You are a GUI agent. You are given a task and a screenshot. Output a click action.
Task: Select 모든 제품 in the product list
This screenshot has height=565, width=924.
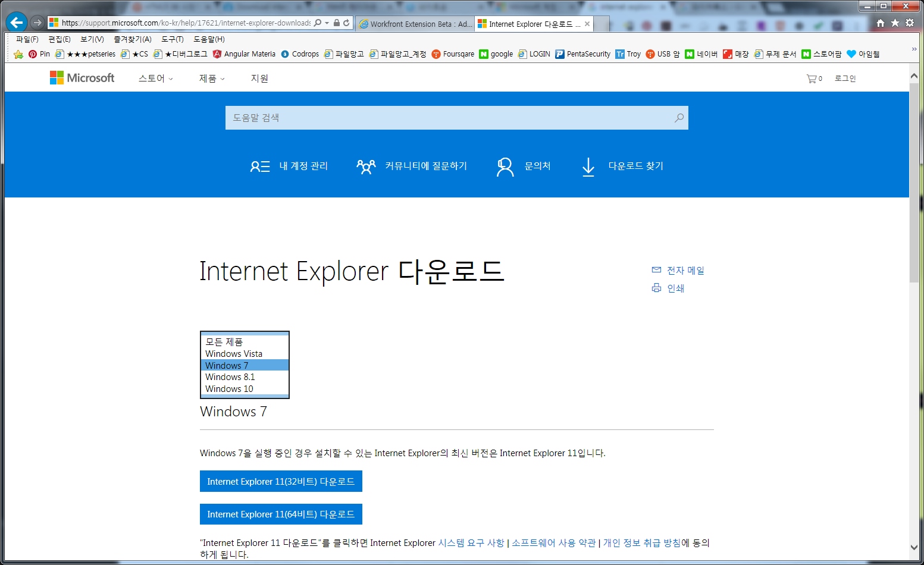pyautogui.click(x=245, y=342)
